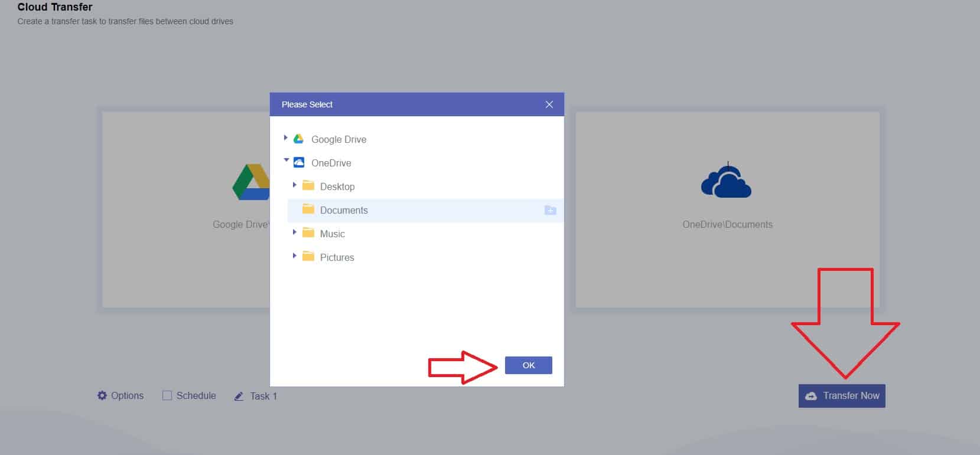The width and height of the screenshot is (980, 455).
Task: Click the Cloud Transfer heading
Action: click(x=55, y=7)
